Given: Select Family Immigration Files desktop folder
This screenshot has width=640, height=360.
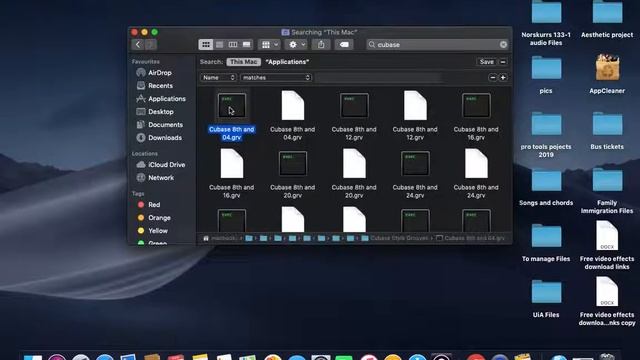Looking at the screenshot, I should pyautogui.click(x=607, y=180).
